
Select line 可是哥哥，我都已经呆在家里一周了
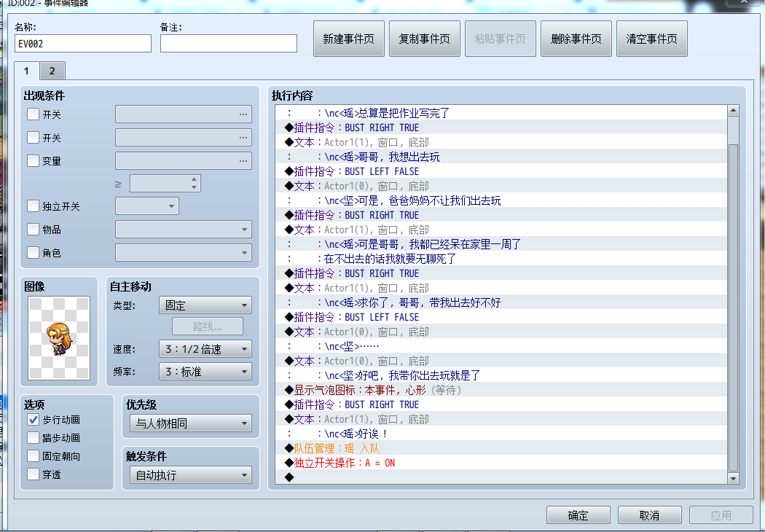[x=501, y=244]
